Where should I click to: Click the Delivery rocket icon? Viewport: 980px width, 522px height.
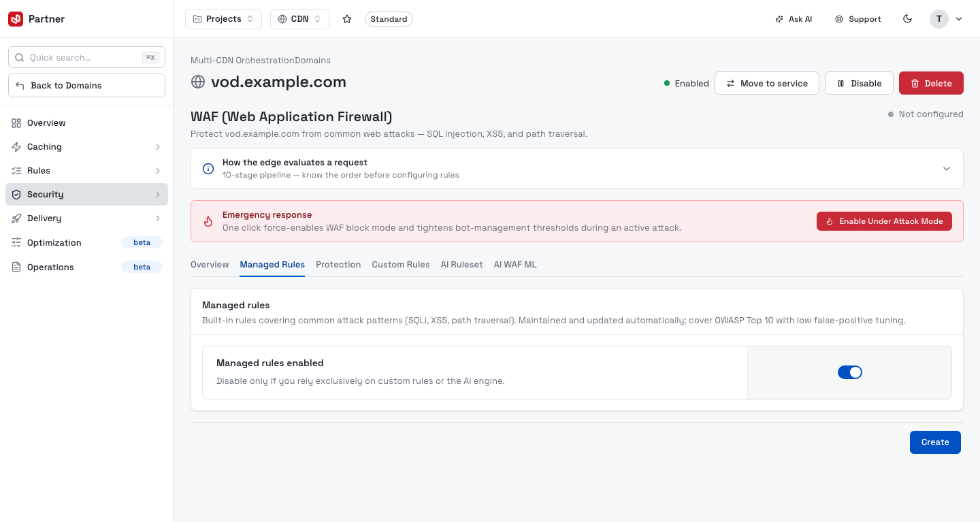coord(16,218)
